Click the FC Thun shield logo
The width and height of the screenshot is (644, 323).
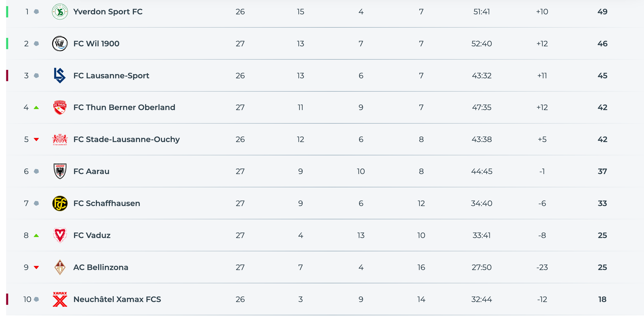[60, 108]
